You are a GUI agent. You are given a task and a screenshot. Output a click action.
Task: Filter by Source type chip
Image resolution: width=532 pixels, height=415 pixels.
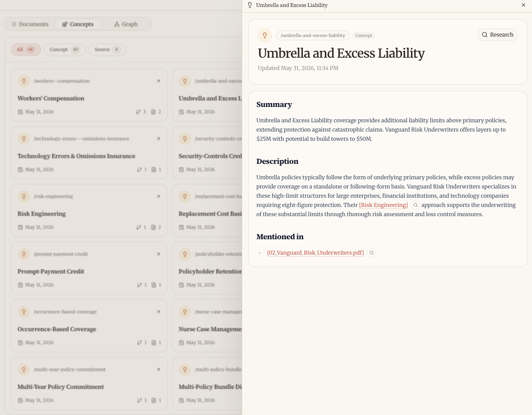pos(107,50)
